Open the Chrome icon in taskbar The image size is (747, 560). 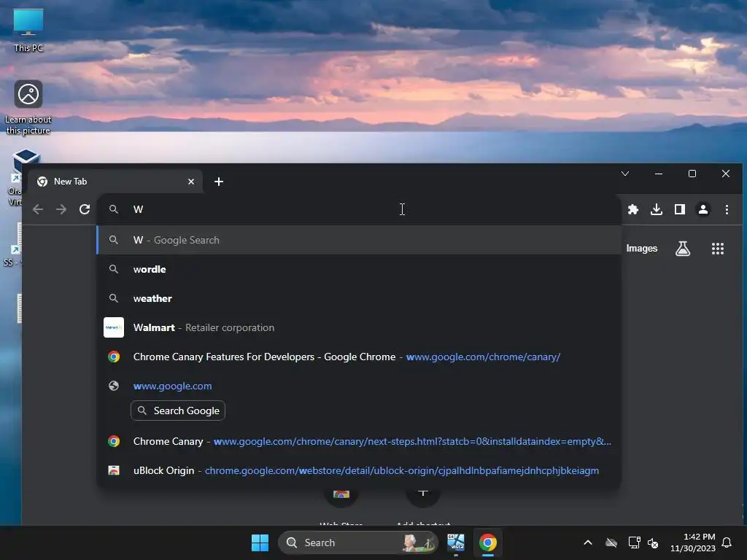488,542
